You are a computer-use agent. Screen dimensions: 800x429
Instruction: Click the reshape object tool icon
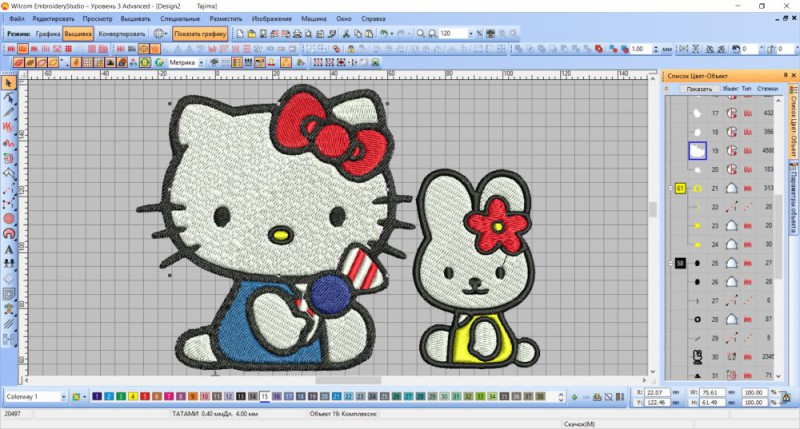9,97
